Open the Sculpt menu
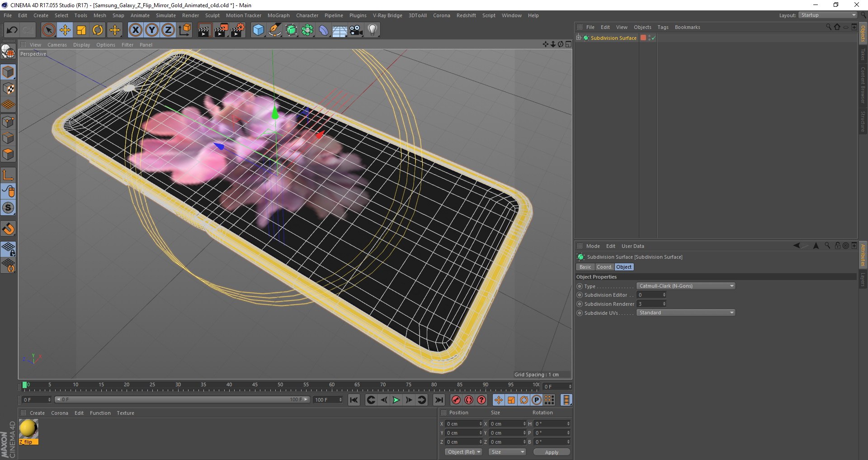This screenshot has height=460, width=868. (212, 15)
